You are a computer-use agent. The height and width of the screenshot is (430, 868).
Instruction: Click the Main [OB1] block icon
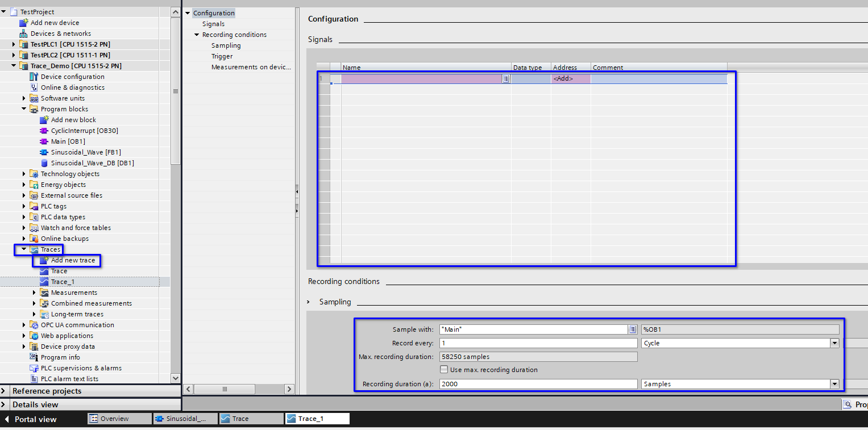[x=44, y=141]
